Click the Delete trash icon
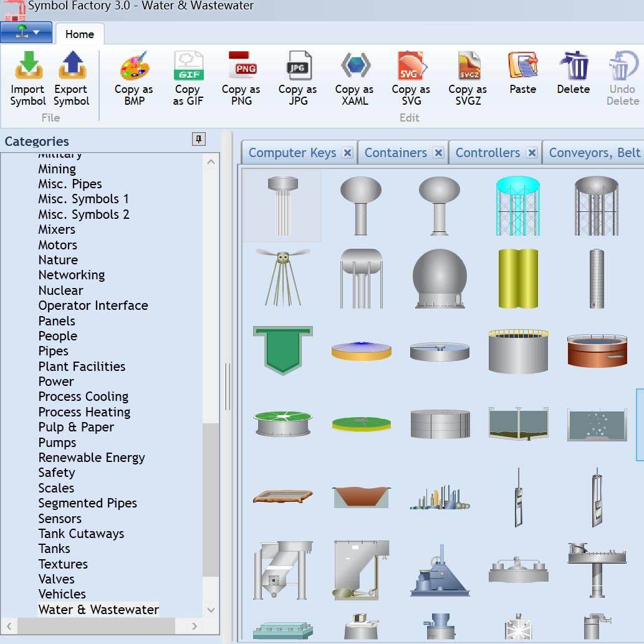Viewport: 644px width, 644px height. tap(574, 65)
